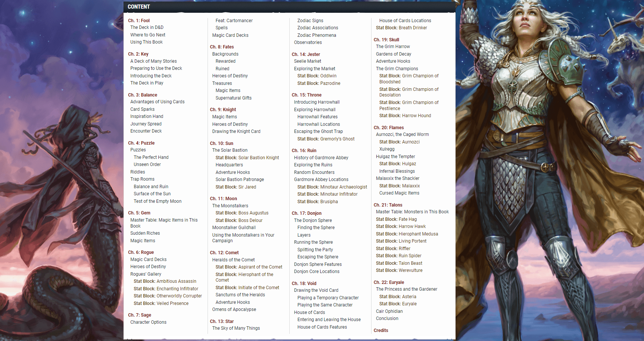644x341 pixels.
Task: Go to Sudden Riches section
Action: (145, 233)
